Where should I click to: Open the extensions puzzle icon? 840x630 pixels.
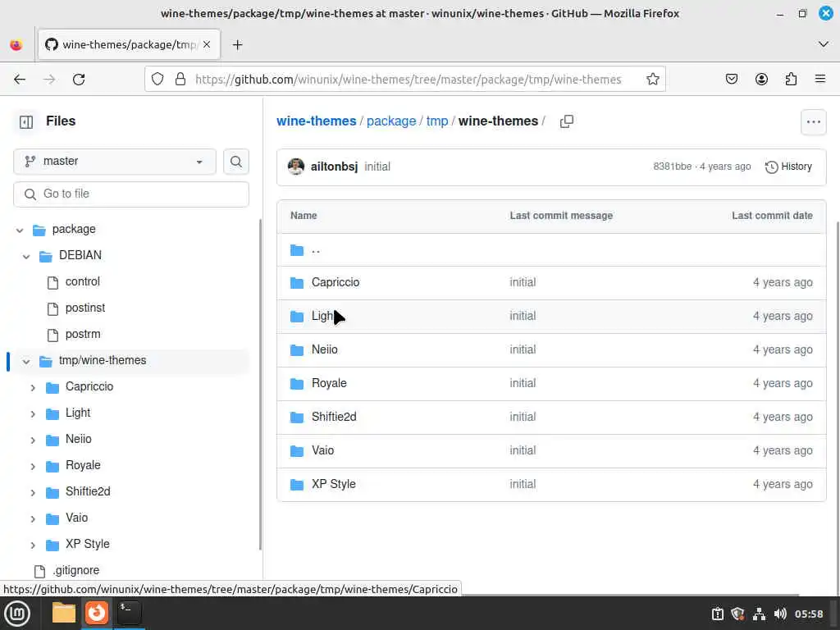(791, 80)
